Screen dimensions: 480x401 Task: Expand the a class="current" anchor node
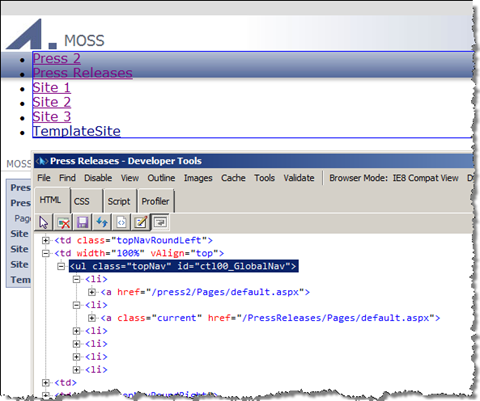(x=92, y=318)
